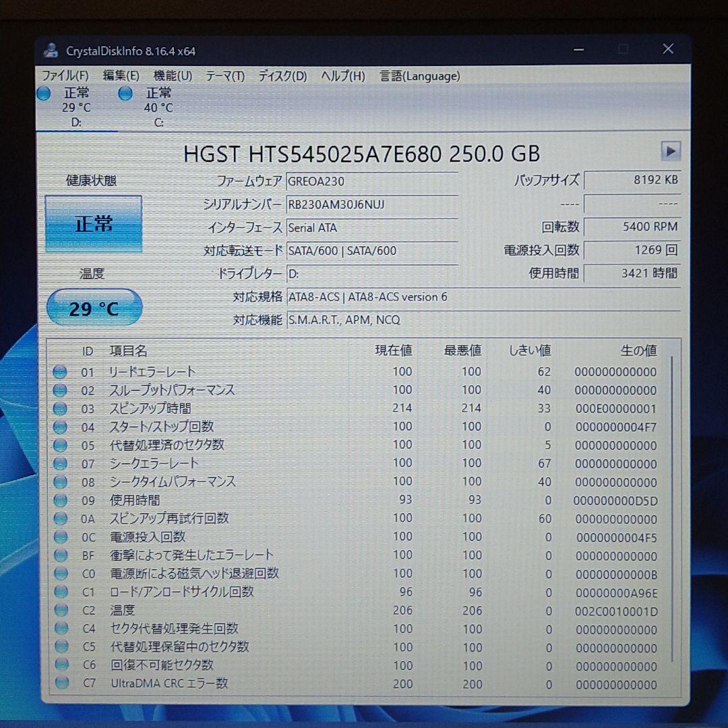Open the ファイル(F) menu

click(65, 75)
